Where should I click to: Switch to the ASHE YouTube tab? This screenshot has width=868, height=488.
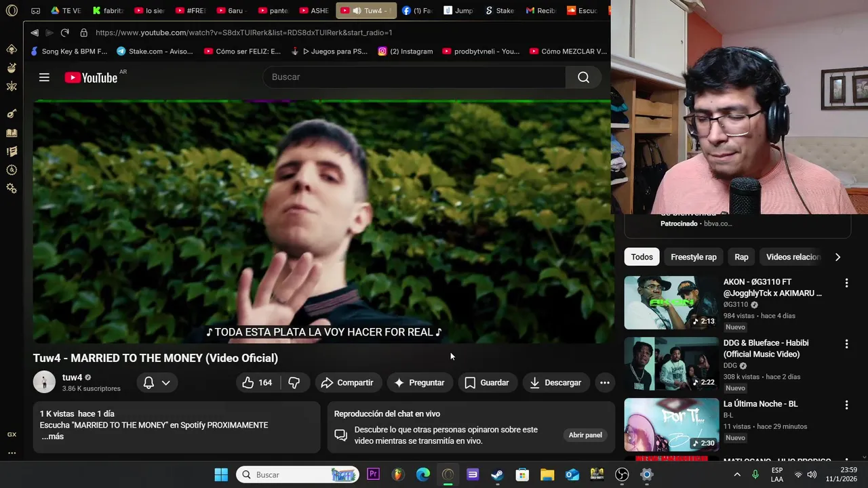point(314,11)
